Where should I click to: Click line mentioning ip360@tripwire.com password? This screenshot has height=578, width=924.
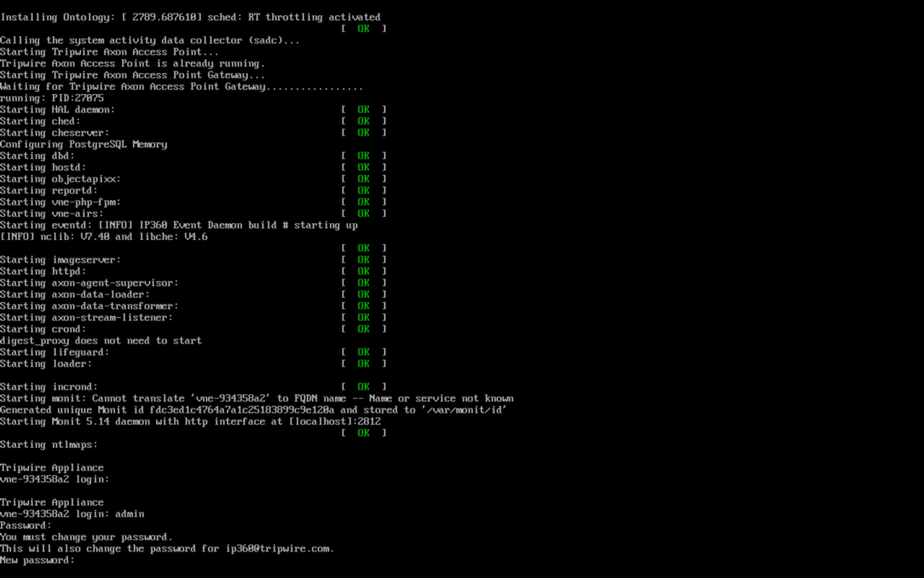pyautogui.click(x=167, y=548)
